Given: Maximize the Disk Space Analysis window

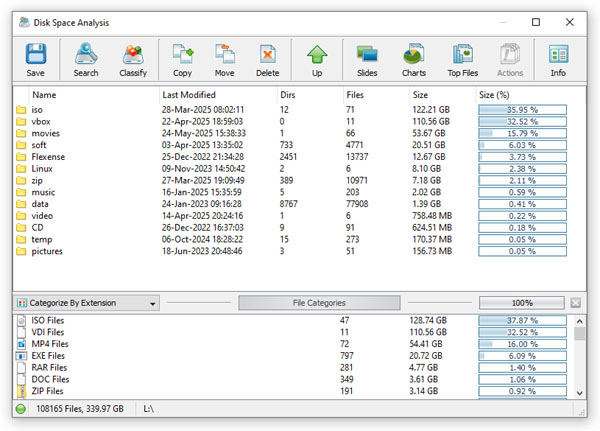Looking at the screenshot, I should click(536, 22).
